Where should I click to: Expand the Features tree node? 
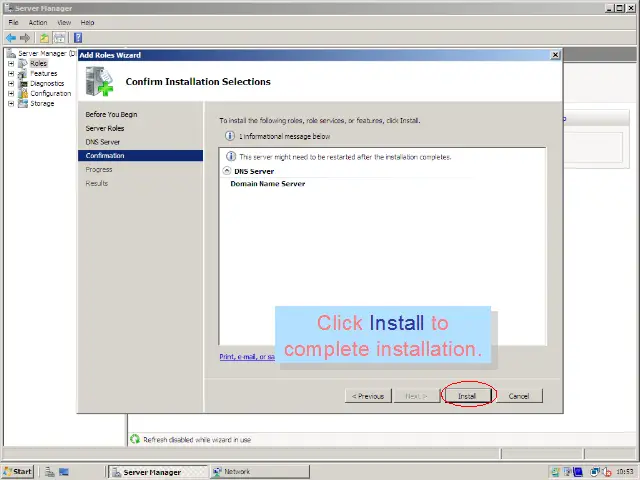click(11, 73)
